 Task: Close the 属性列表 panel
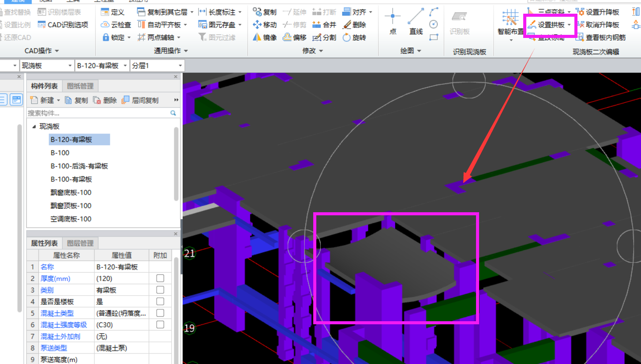[175, 234]
